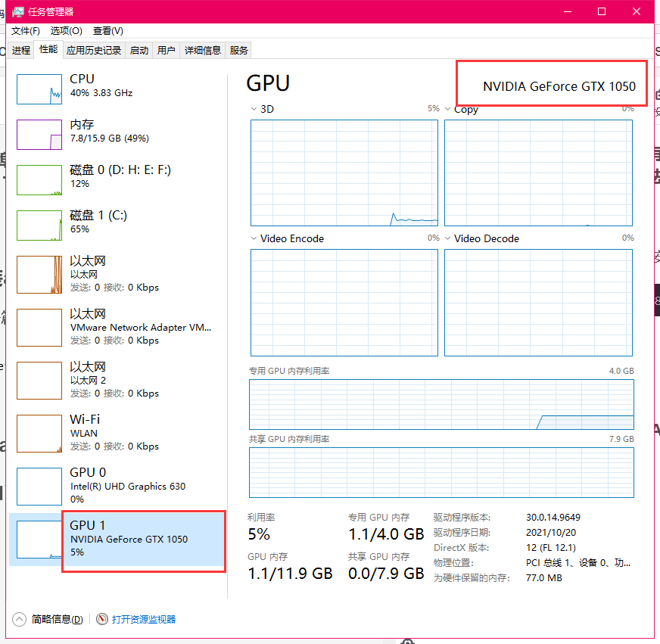Expand the 3D engine dropdown
Viewport: 660px width, 644px height.
(254, 109)
